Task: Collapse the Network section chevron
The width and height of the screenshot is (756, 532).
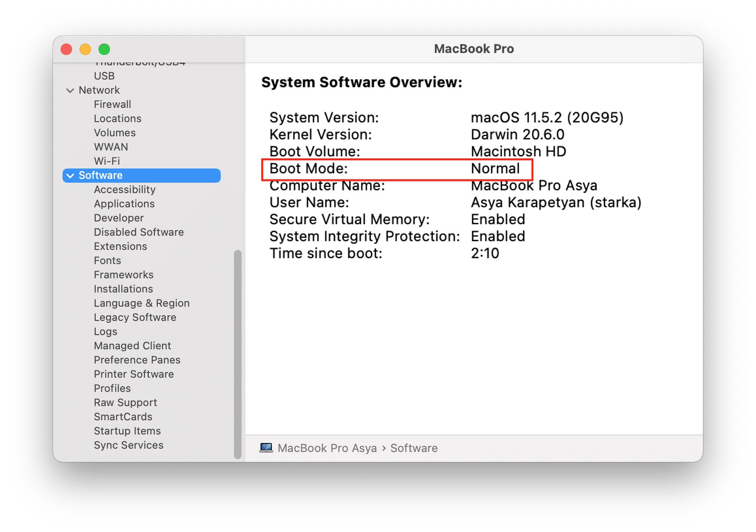Action: 70,90
